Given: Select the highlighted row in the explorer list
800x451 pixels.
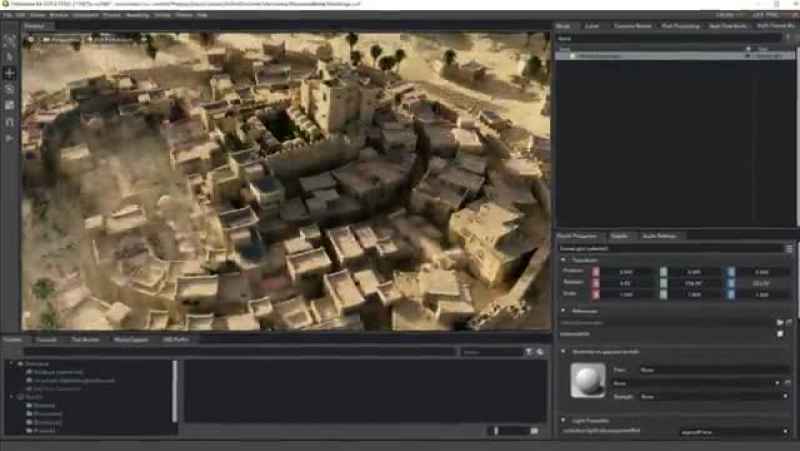Looking at the screenshot, I should tap(674, 55).
